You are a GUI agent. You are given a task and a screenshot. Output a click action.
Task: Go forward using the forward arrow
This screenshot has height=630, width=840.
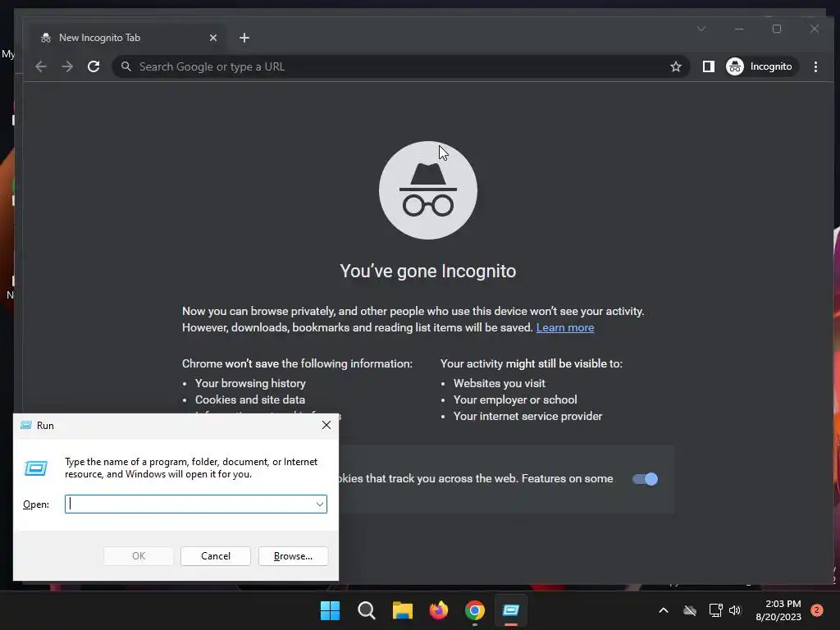click(67, 66)
